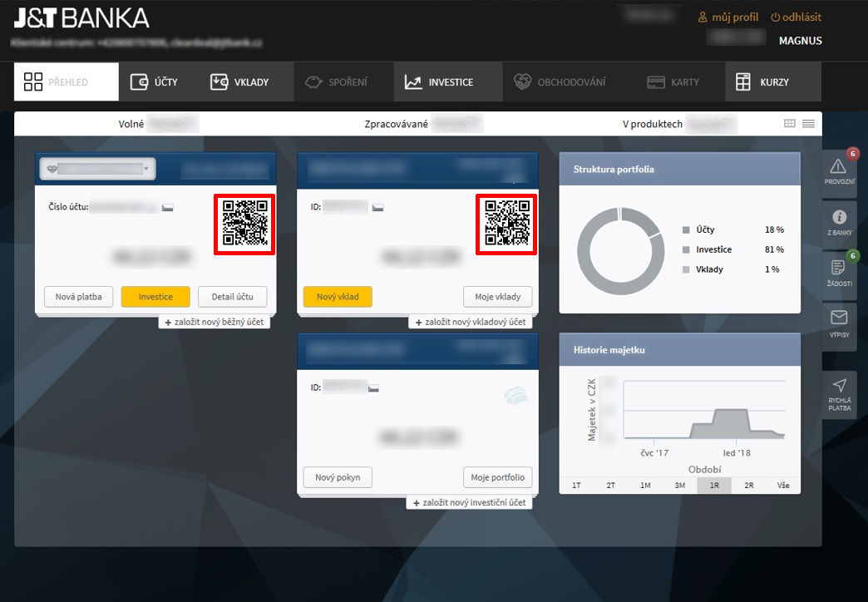
Task: Log out with odhlásit
Action: click(796, 17)
